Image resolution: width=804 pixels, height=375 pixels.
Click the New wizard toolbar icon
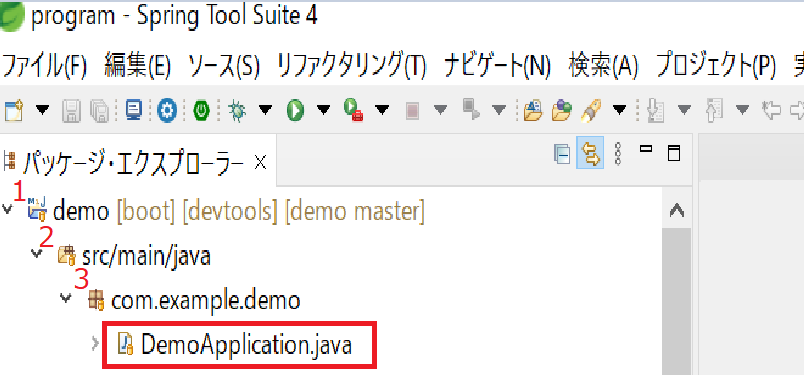click(x=14, y=110)
